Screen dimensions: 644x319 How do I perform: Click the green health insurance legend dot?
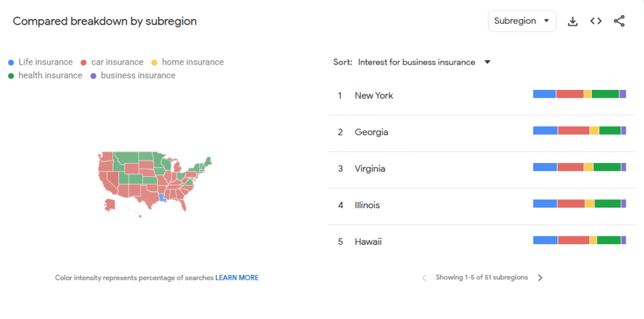pyautogui.click(x=11, y=76)
